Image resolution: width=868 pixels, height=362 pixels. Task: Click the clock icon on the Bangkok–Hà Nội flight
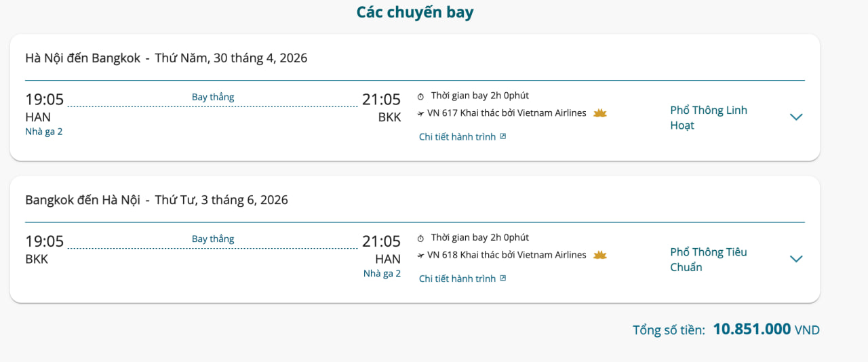pyautogui.click(x=420, y=239)
